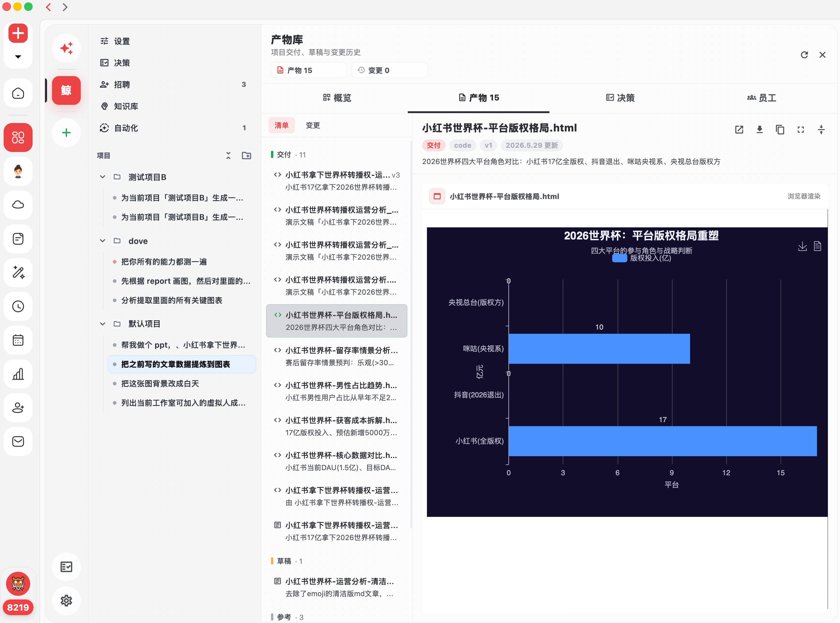Click the 咪咕(央视系) bar
Viewport: 840px width, 623px height.
click(x=599, y=349)
